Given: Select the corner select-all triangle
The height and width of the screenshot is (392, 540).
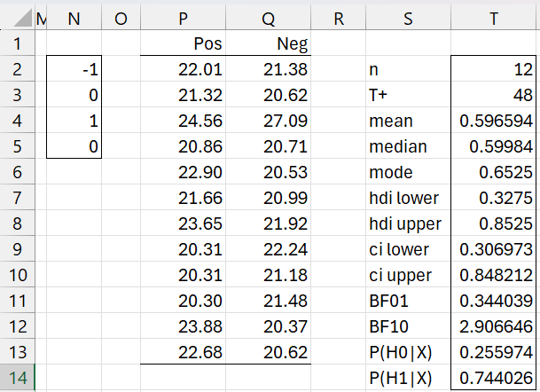Looking at the screenshot, I should click(16, 17).
